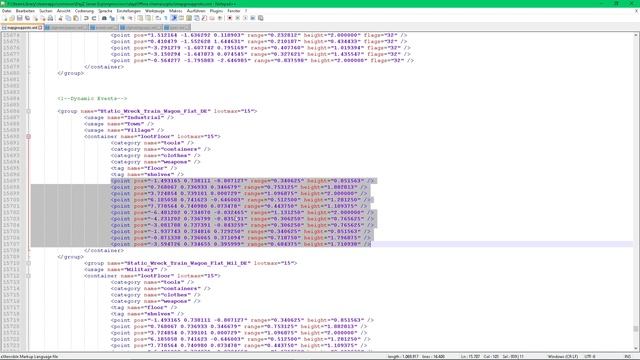The image size is (640, 360).
Task: Close current document with menu-bar X
Action: 636,11
